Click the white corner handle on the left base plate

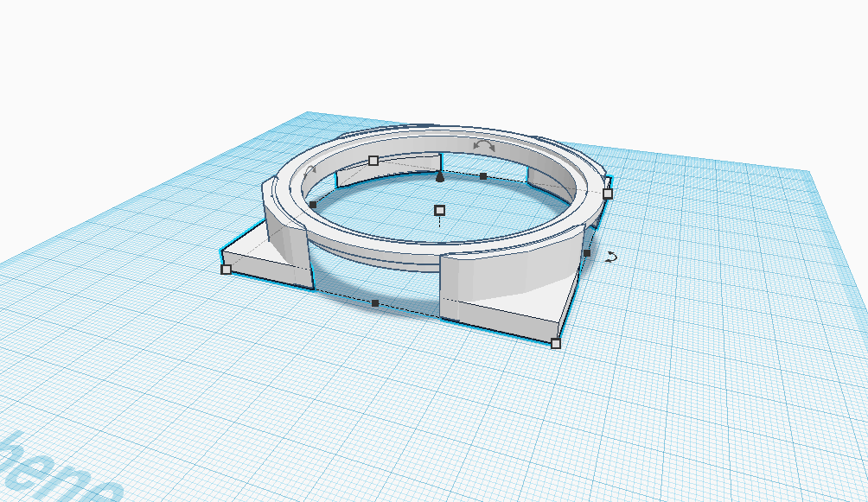pyautogui.click(x=226, y=270)
